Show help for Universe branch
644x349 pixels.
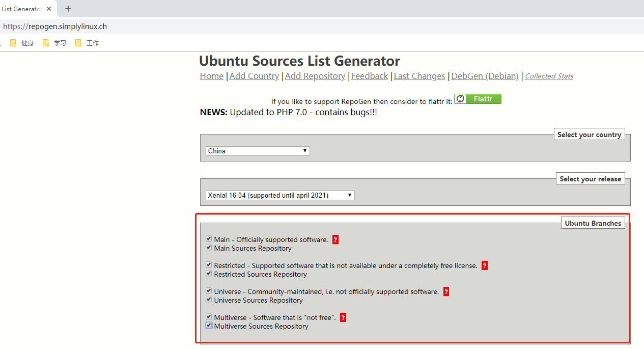click(x=446, y=291)
